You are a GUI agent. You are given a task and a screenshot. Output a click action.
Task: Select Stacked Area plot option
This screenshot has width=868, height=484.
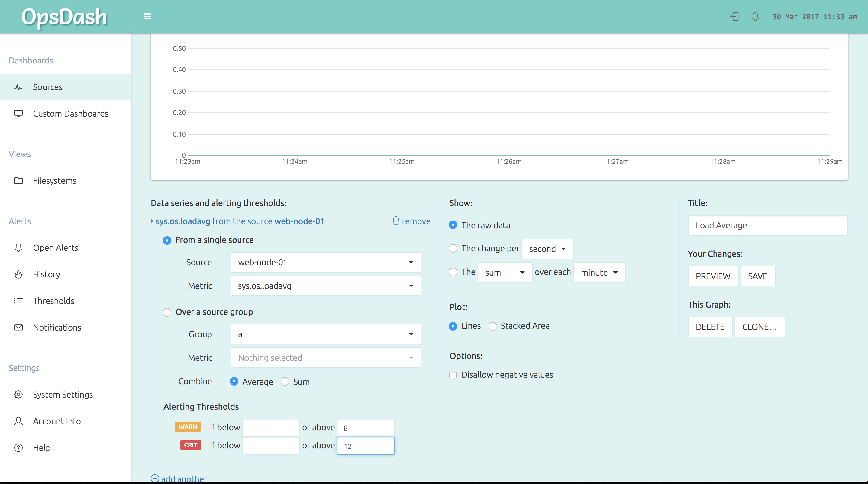[493, 326]
